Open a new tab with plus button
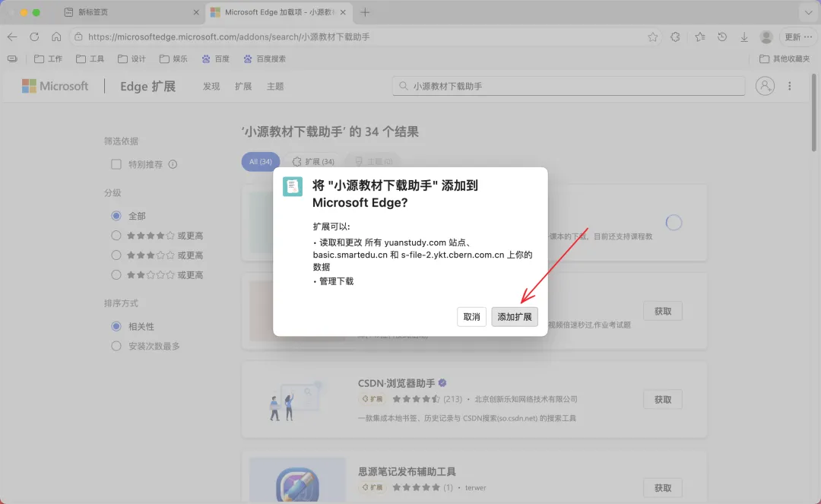This screenshot has height=504, width=821. [365, 12]
